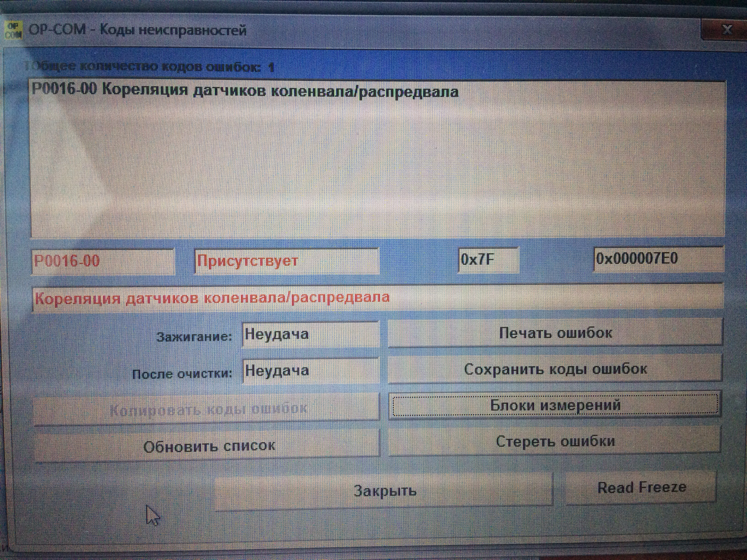Click the red fault description field
747x560 pixels.
(x=377, y=298)
